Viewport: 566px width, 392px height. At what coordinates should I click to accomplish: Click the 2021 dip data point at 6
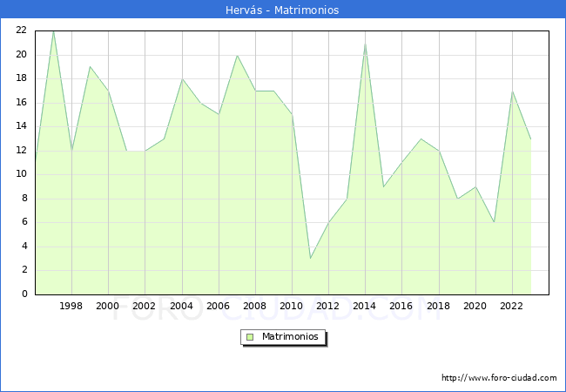pyautogui.click(x=494, y=222)
